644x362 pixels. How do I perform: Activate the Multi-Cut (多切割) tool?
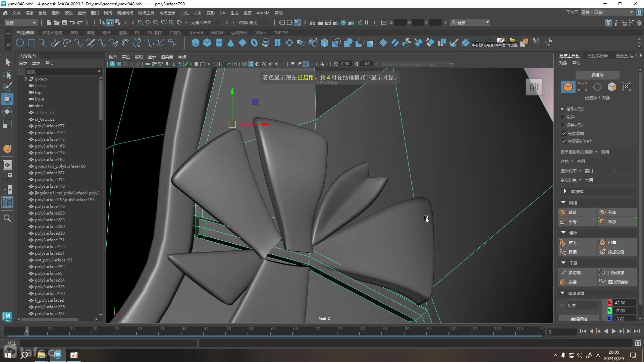(578, 273)
